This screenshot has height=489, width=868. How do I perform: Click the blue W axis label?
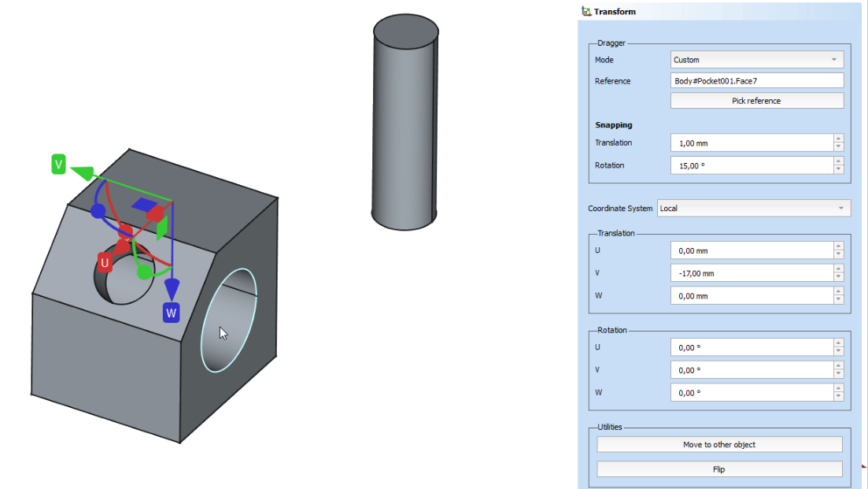point(171,313)
